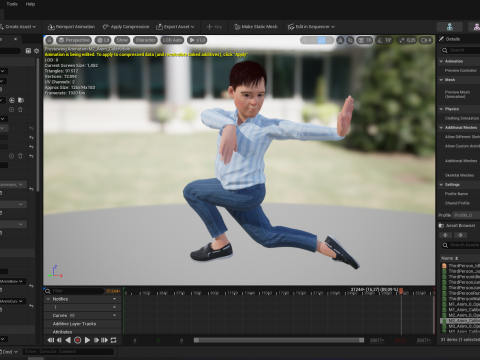Switch to the Skeleton editor mode icon
Image resolution: width=480 pixels, height=360 pixels.
coord(450,27)
